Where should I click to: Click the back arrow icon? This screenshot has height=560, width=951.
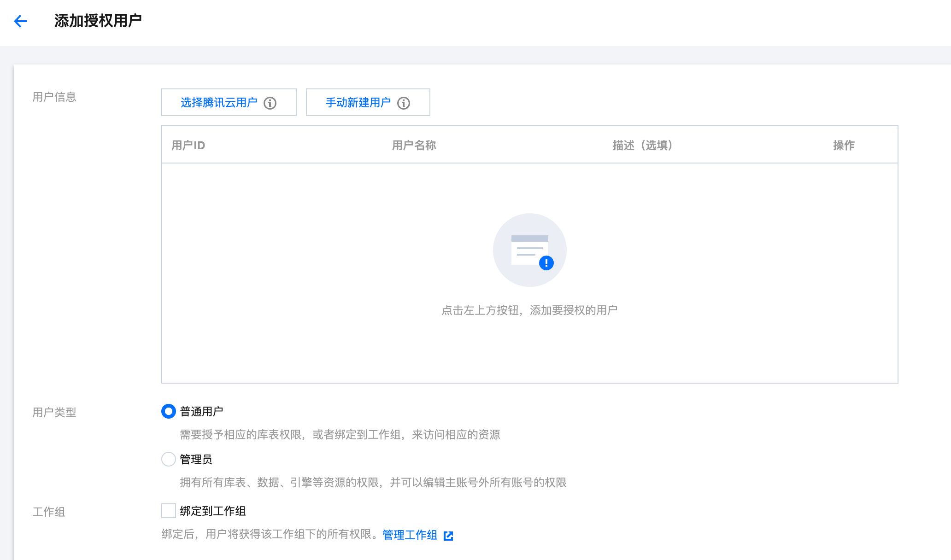[20, 21]
